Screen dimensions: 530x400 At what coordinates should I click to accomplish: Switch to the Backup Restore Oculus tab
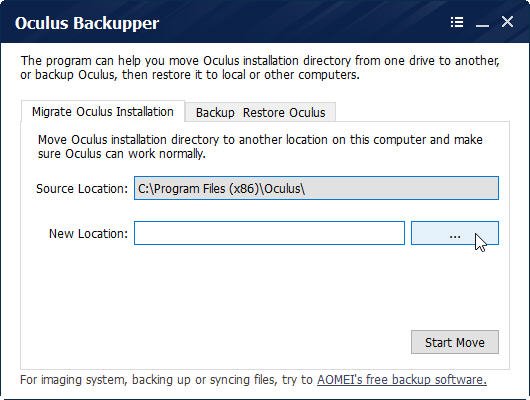261,112
